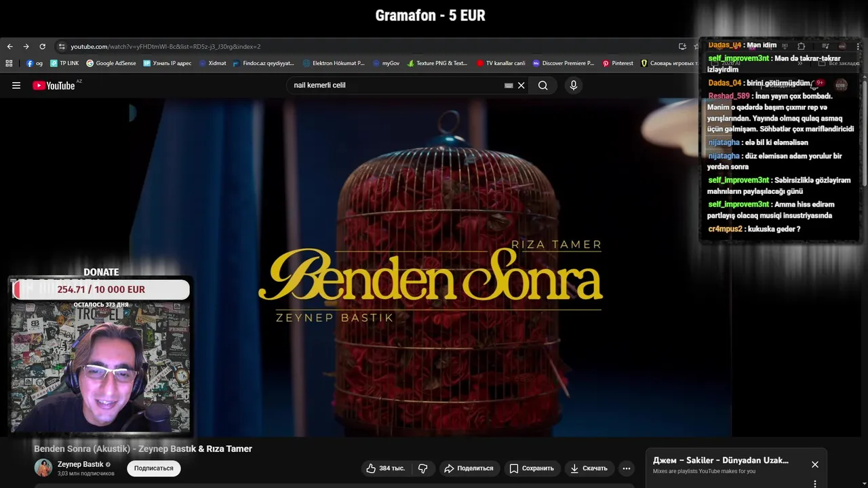Open Zeynep Bastık channel avatar

[43, 468]
